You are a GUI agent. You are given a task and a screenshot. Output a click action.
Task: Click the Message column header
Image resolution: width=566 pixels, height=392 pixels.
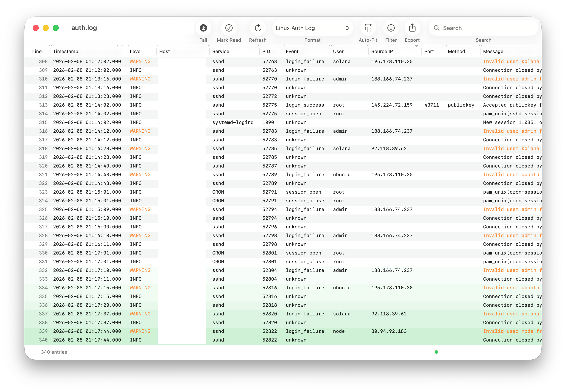[493, 51]
